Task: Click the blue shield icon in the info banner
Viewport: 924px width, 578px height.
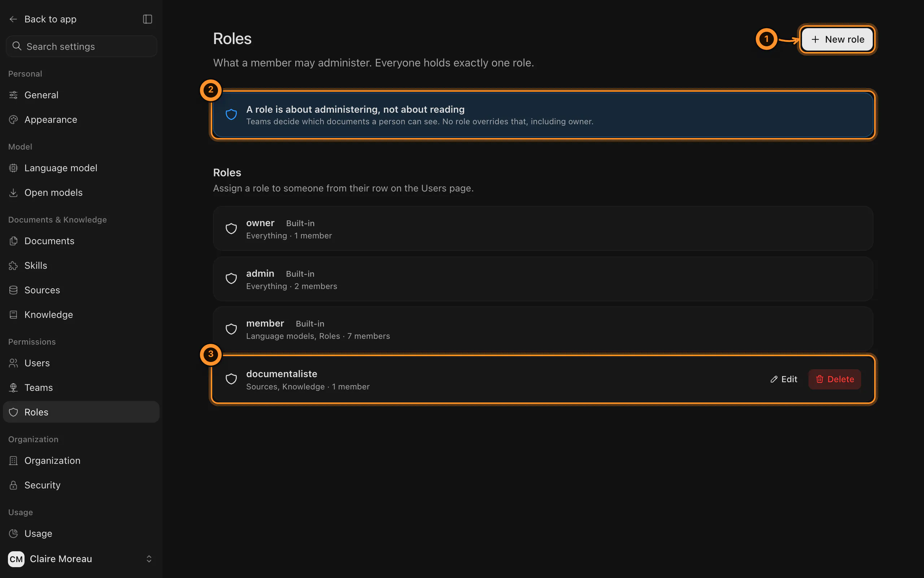Action: tap(231, 114)
